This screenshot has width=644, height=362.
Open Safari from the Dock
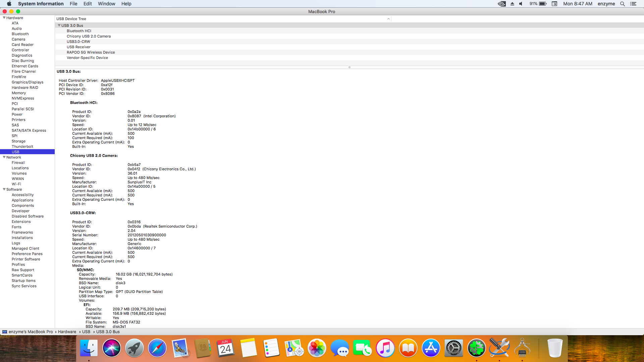[157, 348]
